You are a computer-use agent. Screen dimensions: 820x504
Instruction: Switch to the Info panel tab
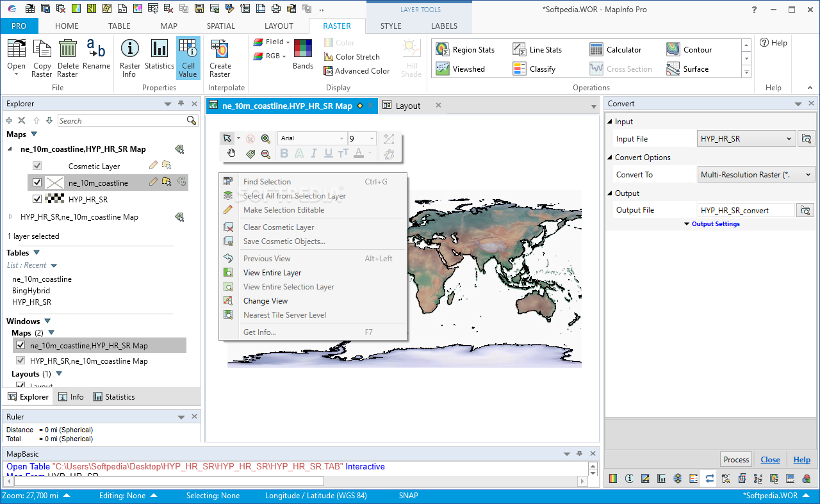tap(71, 397)
